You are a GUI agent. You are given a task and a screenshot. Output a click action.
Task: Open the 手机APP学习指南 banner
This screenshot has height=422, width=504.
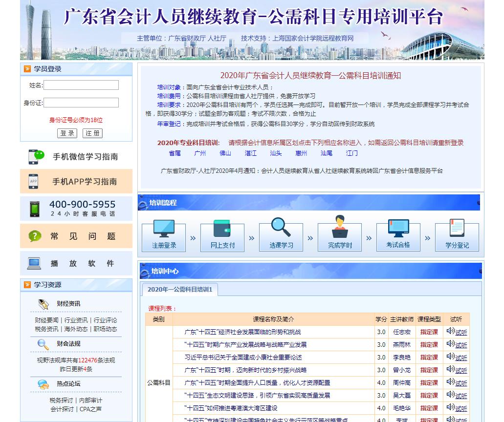click(76, 182)
